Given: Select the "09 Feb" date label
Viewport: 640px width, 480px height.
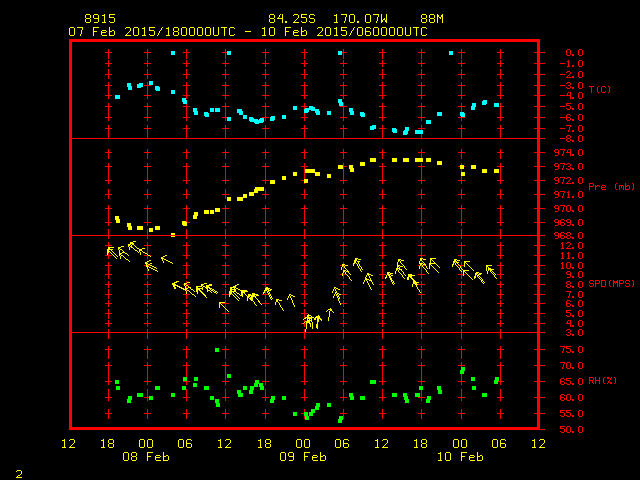Looking at the screenshot, I should pos(303,457).
